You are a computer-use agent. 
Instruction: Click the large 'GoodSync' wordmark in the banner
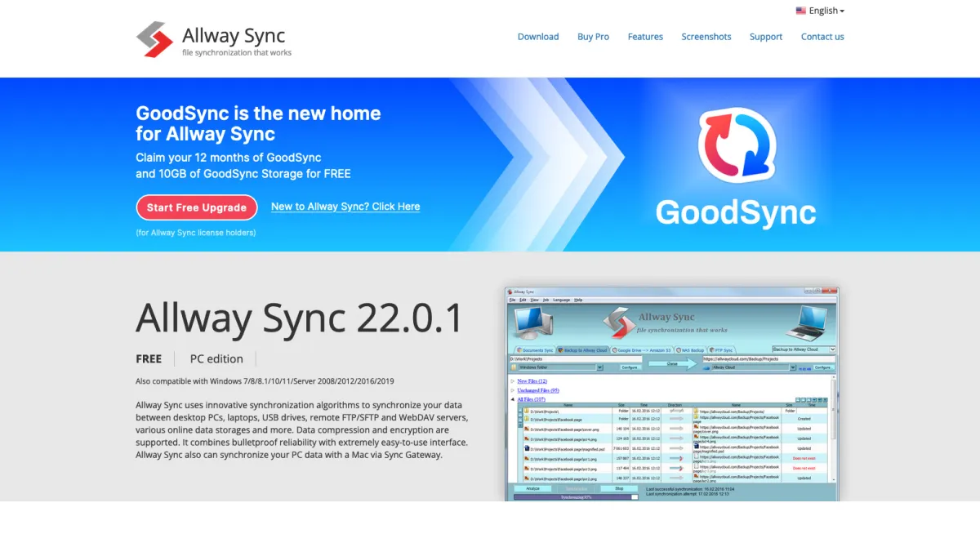click(x=735, y=212)
